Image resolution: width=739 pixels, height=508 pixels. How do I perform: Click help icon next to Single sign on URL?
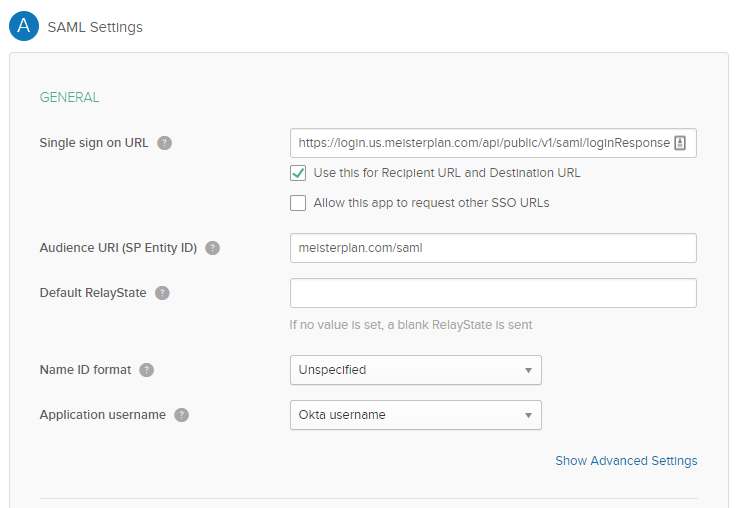pyautogui.click(x=164, y=143)
